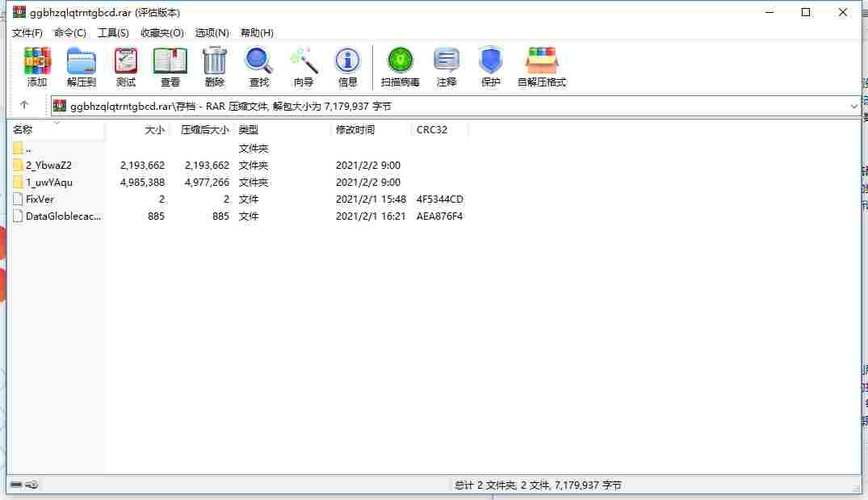Click the status bar total summary text
868x500 pixels.
coord(538,485)
